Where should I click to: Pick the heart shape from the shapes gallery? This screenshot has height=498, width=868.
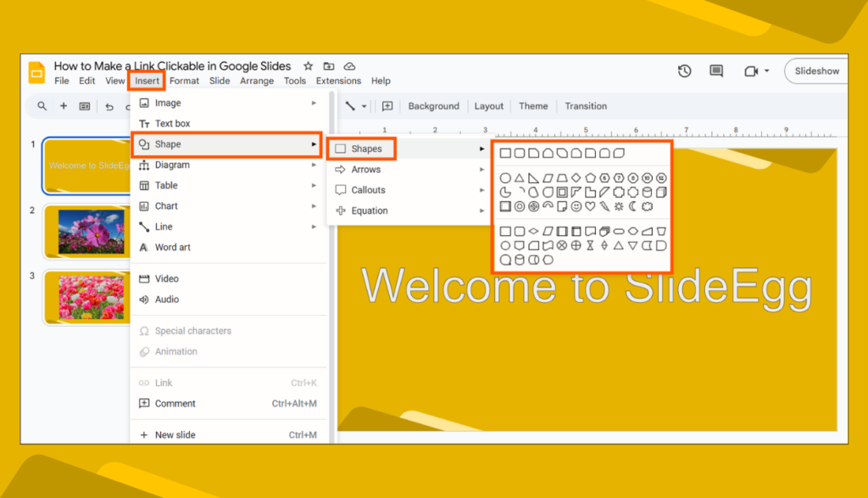[x=590, y=206]
